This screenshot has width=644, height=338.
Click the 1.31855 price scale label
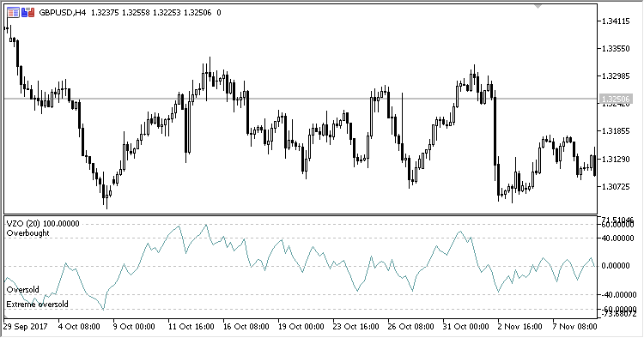[616, 131]
